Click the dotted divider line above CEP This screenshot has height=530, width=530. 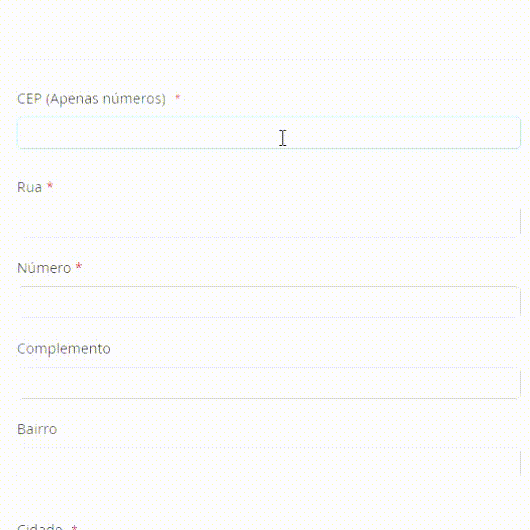coord(269,59)
